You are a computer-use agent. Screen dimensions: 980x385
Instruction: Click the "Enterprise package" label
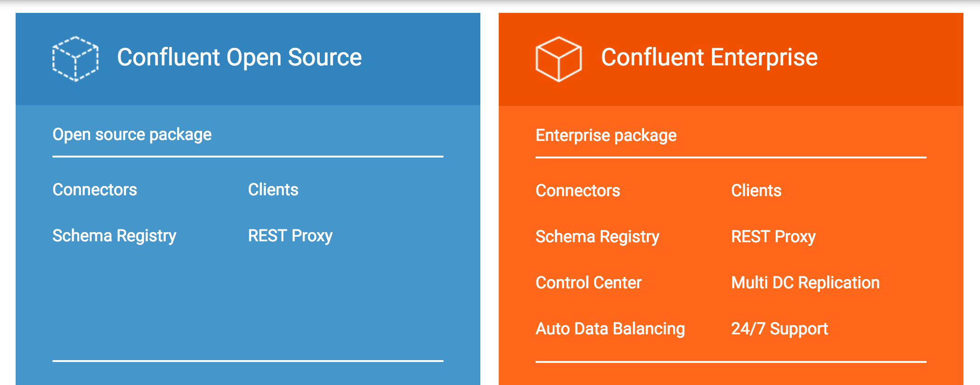click(606, 135)
